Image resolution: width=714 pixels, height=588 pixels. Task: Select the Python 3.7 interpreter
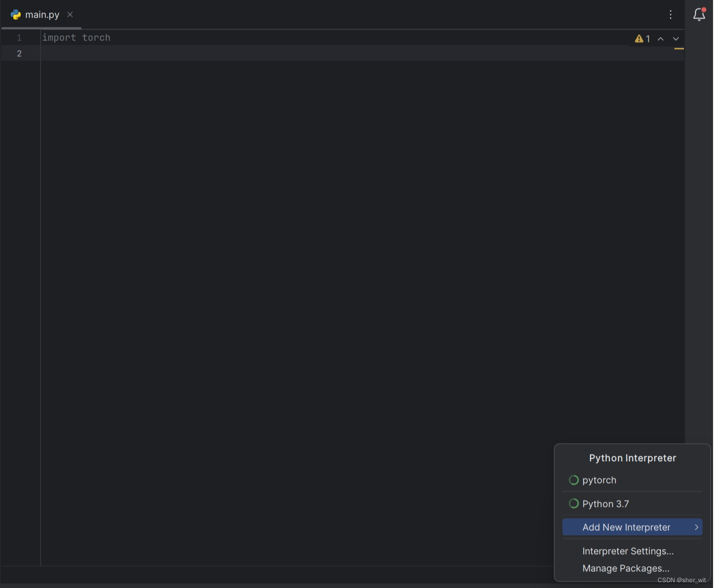pos(605,504)
